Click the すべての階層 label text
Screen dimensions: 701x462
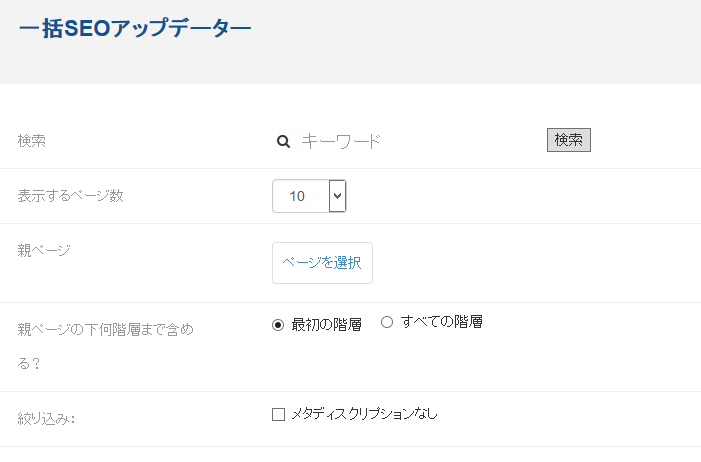click(x=441, y=322)
